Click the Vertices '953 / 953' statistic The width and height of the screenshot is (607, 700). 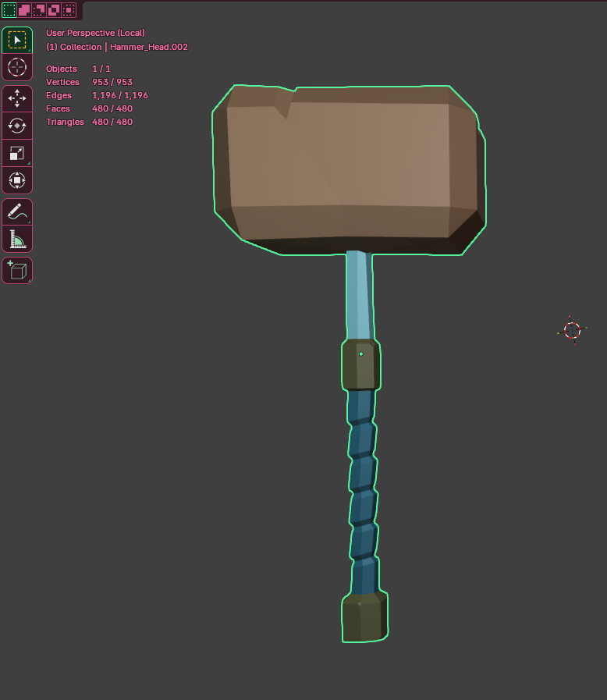click(112, 82)
